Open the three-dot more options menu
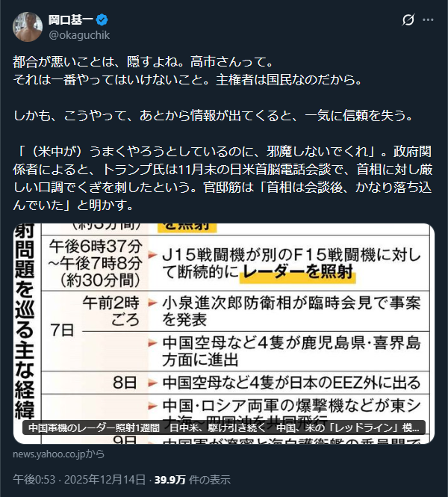448x497 pixels. click(428, 20)
